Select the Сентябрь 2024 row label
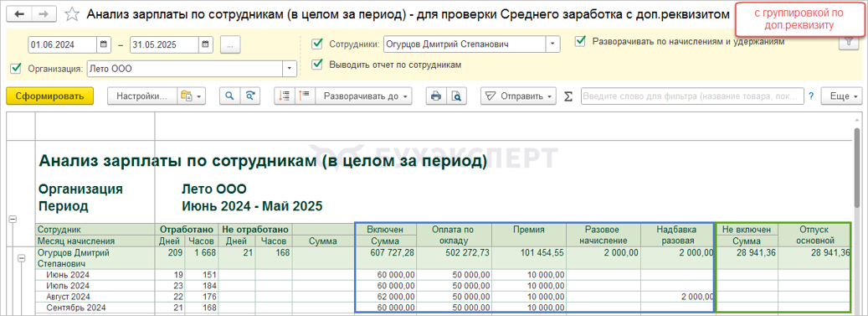868x316 pixels. (76, 307)
